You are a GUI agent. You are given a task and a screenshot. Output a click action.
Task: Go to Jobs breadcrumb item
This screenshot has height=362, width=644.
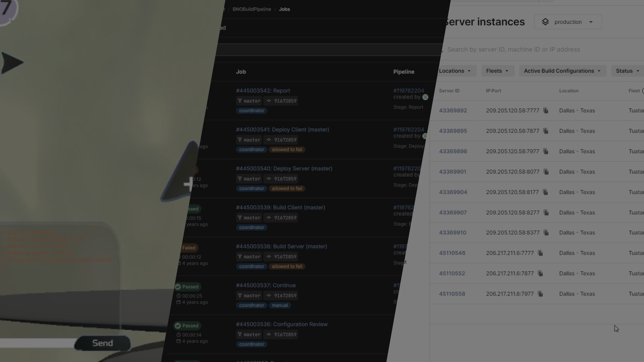pos(284,9)
